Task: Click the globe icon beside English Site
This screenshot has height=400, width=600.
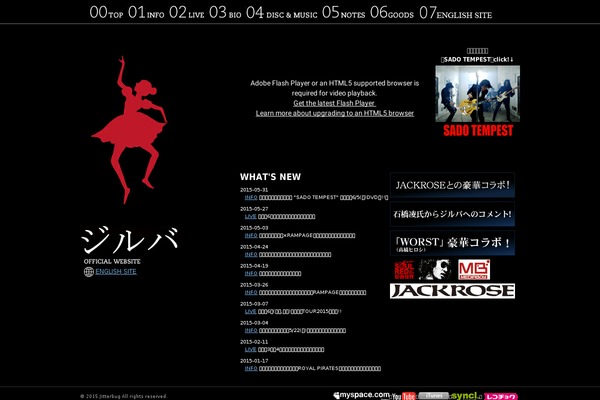Action: coord(88,272)
